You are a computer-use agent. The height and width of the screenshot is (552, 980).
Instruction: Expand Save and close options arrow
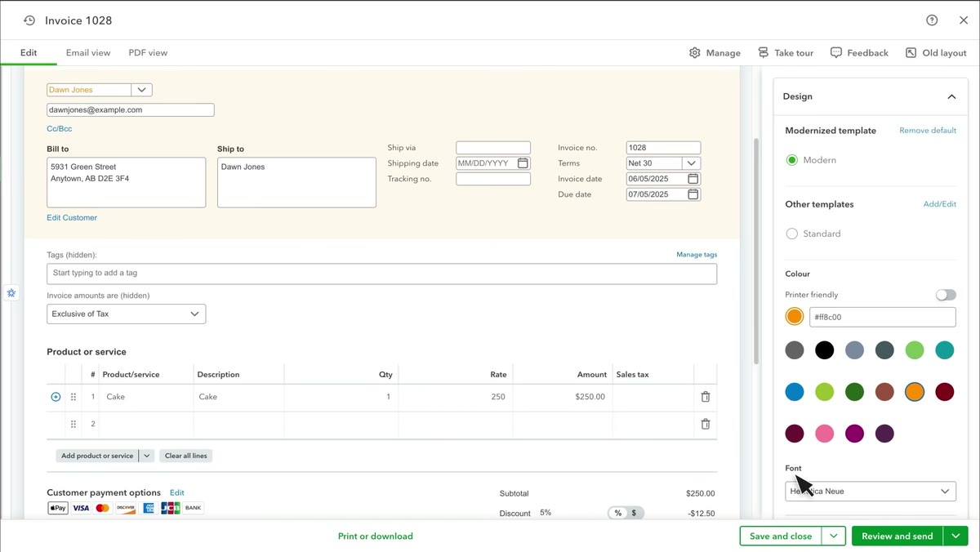[x=833, y=536]
